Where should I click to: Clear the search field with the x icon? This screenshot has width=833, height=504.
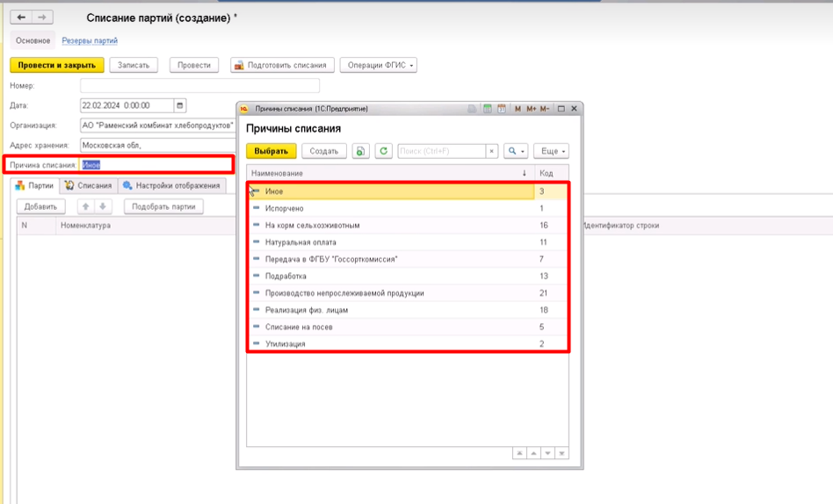click(491, 151)
